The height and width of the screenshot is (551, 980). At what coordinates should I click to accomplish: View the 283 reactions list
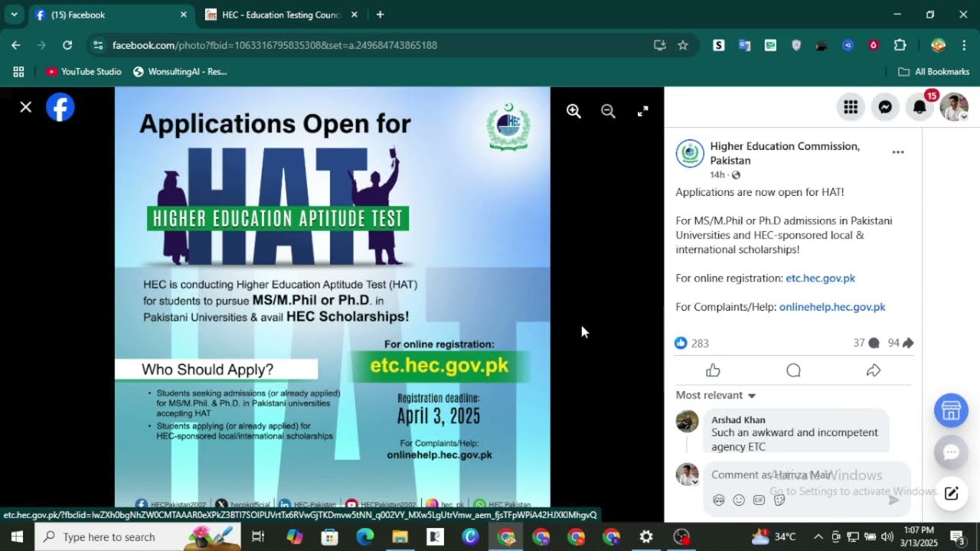(692, 343)
